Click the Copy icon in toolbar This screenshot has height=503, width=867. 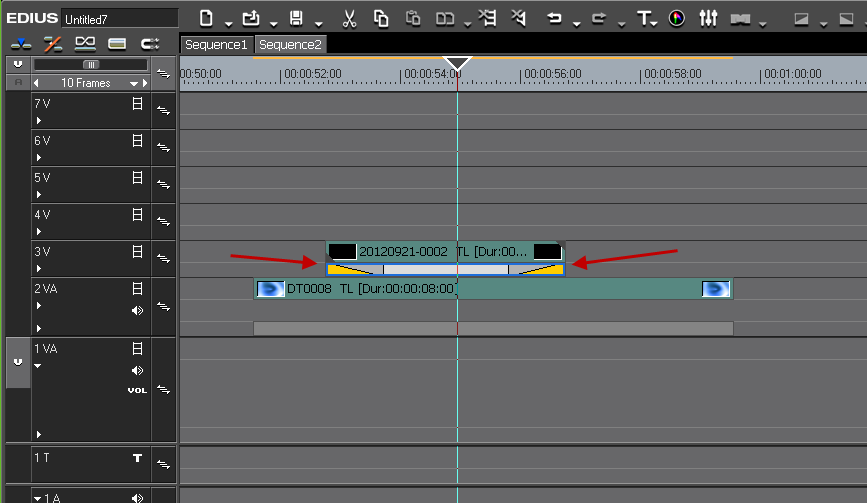click(x=381, y=18)
